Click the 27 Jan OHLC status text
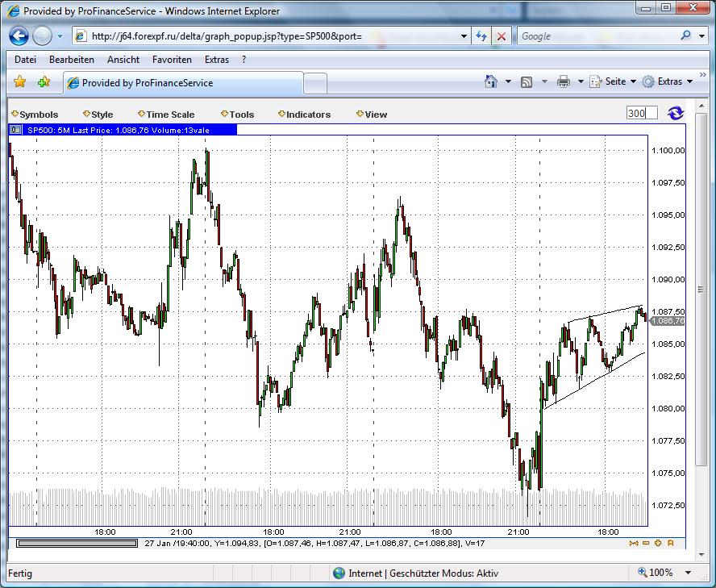Image resolution: width=716 pixels, height=588 pixels. click(314, 543)
